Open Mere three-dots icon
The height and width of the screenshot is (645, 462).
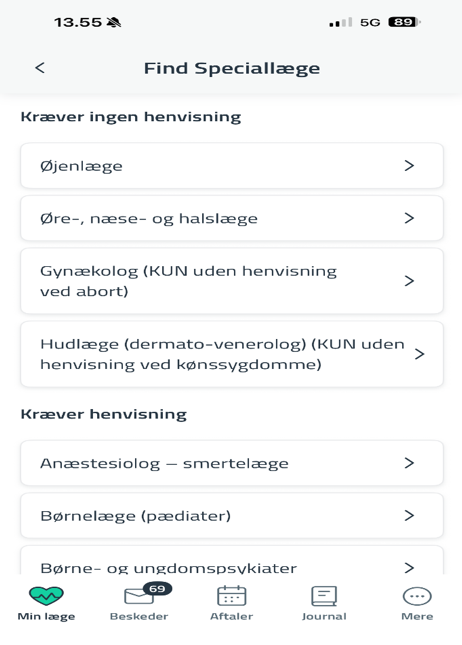coord(417,596)
